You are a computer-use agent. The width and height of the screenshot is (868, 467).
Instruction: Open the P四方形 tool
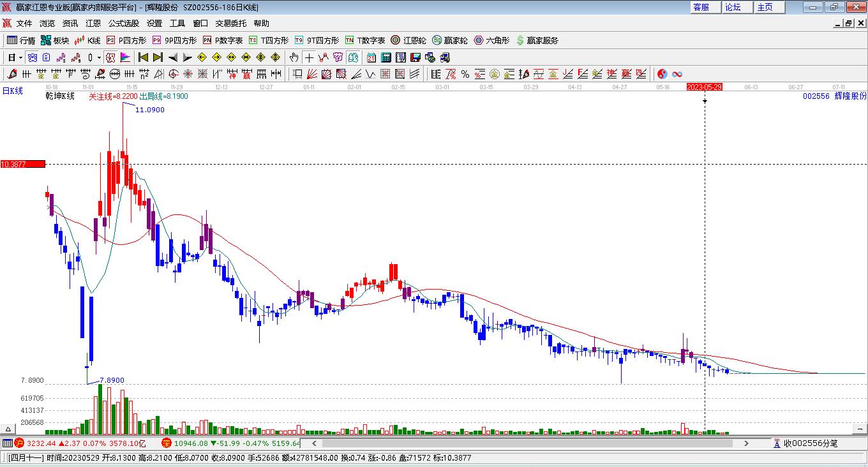tap(126, 40)
